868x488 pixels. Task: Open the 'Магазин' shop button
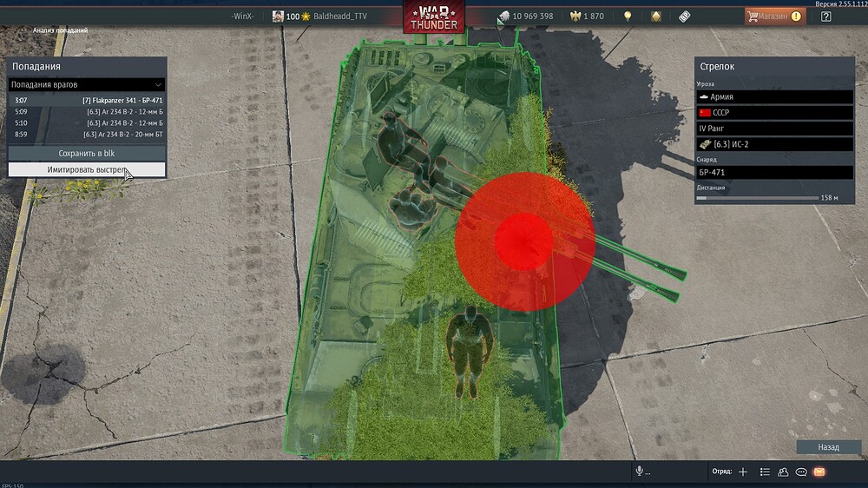775,16
